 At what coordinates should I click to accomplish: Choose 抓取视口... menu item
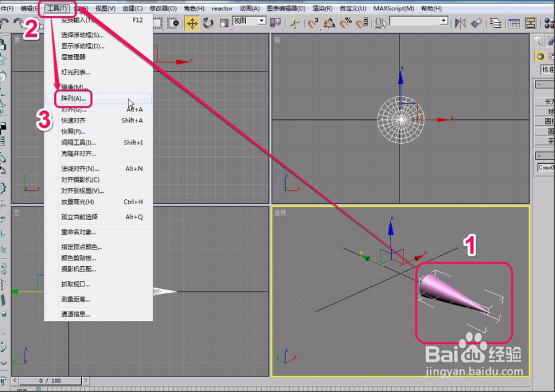click(x=99, y=284)
